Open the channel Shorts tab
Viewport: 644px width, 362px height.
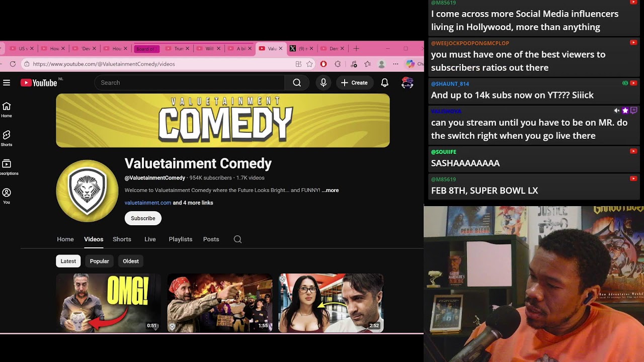[x=122, y=239]
